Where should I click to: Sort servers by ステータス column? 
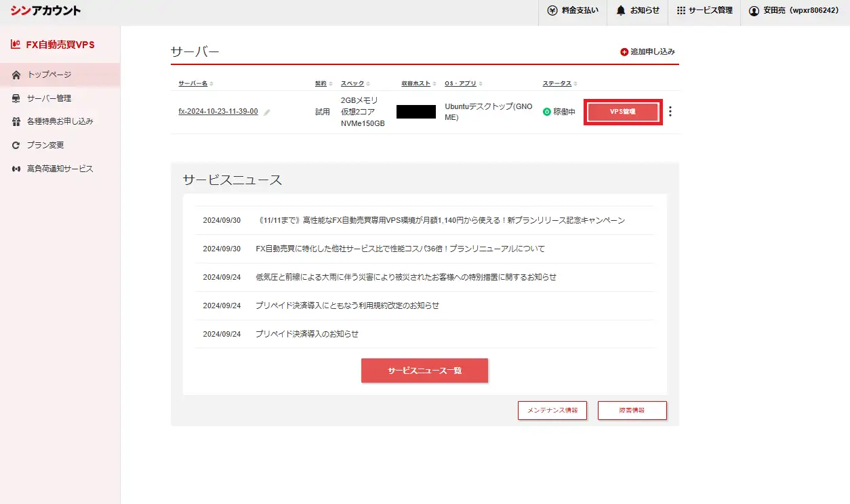(559, 83)
